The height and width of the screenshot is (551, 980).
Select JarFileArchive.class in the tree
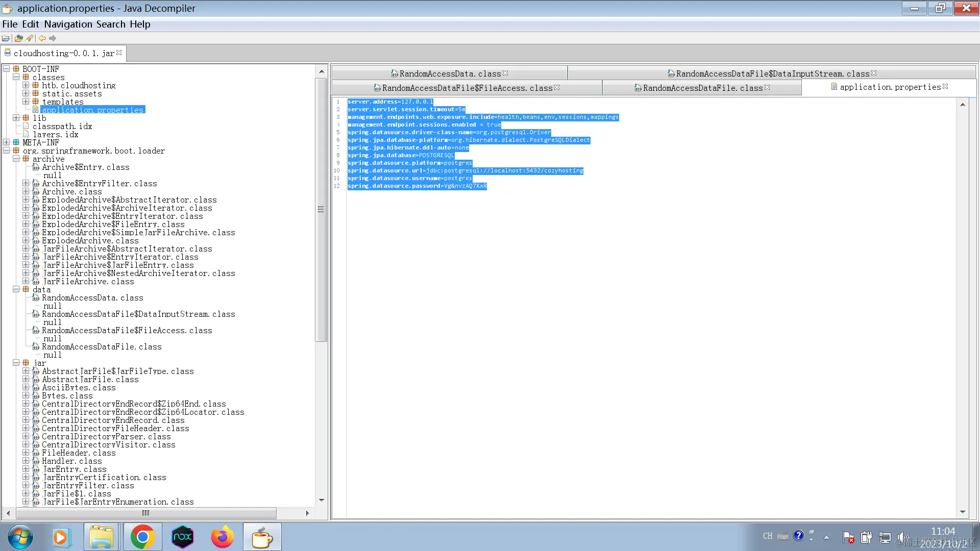tap(88, 282)
